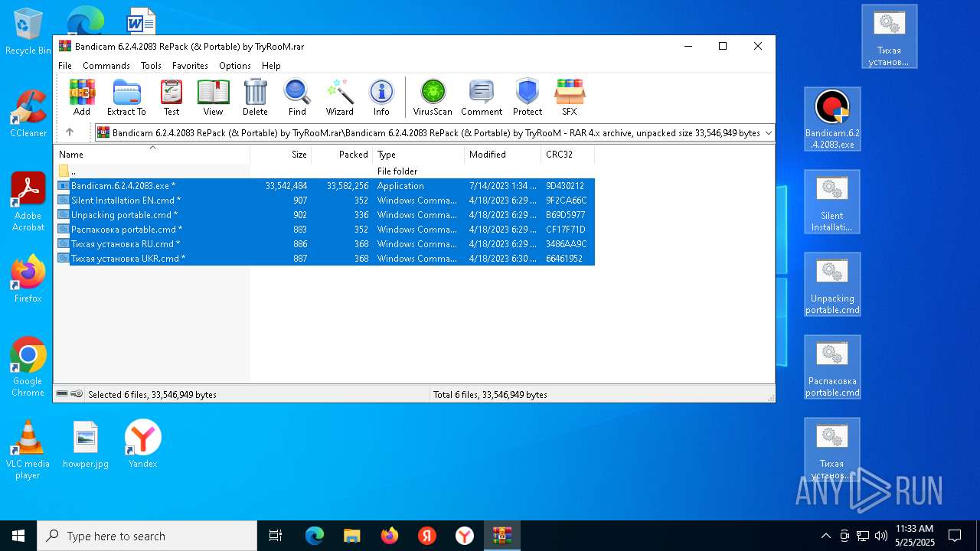Open the Find magnifier tool

[x=297, y=97]
